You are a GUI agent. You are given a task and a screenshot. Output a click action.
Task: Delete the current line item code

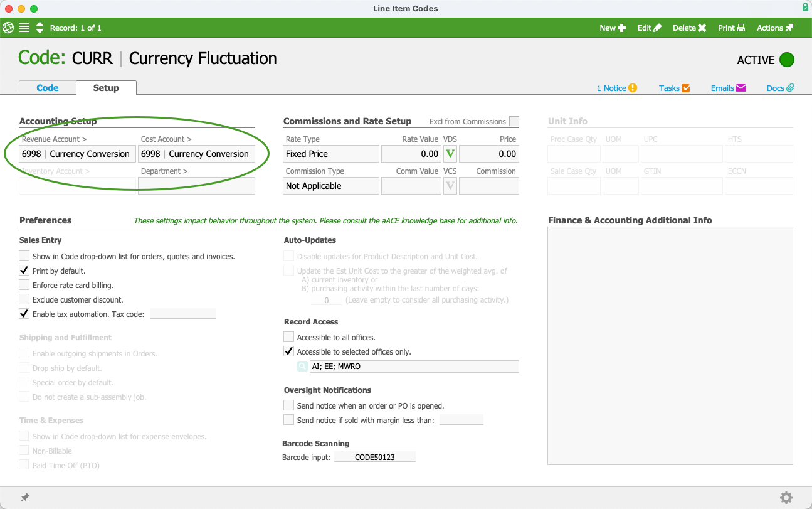click(x=690, y=28)
